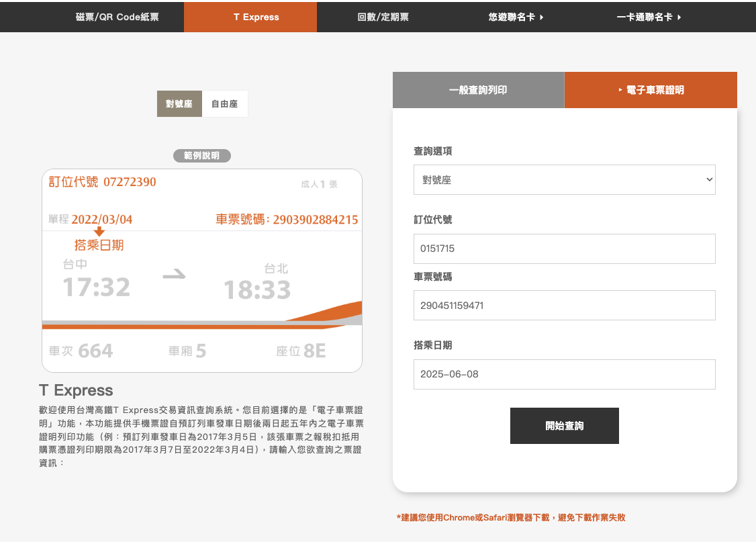Click the 範例說明 badge
Screen dimensions: 756x542
coord(201,156)
